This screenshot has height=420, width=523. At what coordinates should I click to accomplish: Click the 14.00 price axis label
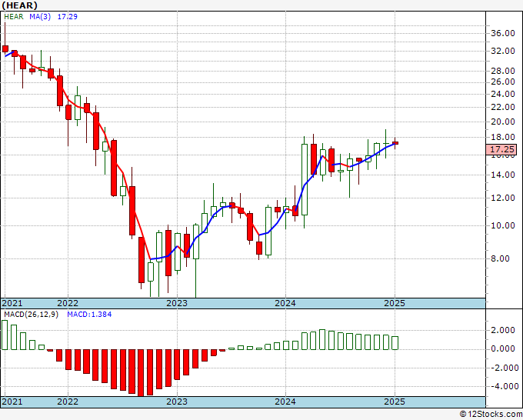pos(503,175)
